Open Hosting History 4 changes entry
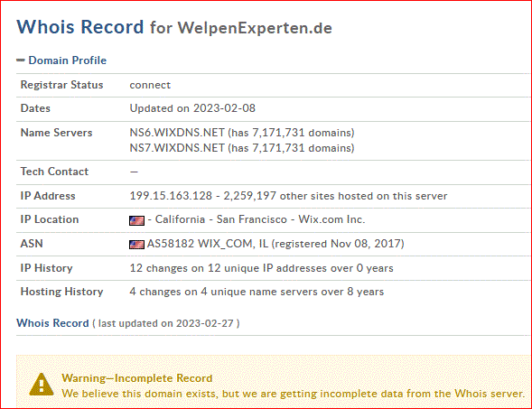 point(257,292)
